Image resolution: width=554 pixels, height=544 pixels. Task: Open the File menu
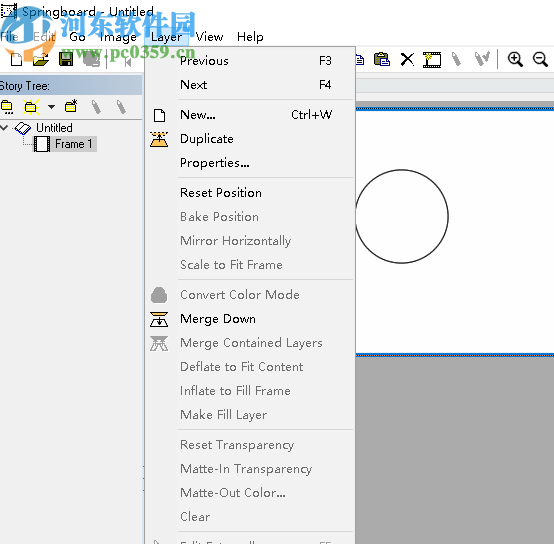tap(9, 37)
